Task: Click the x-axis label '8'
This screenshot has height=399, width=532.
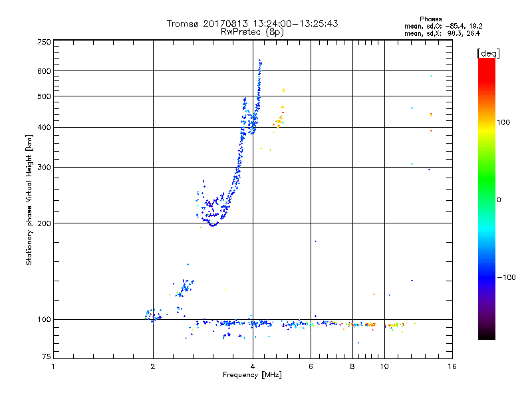Action: click(x=352, y=366)
